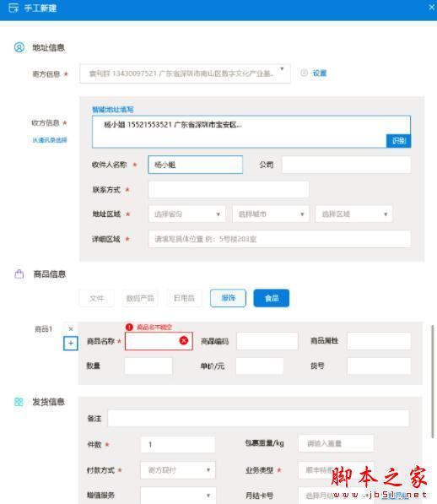Viewport: 437px width, 504px height.
Task: Open the 业务类型 dropdown
Action: [x=336, y=470]
